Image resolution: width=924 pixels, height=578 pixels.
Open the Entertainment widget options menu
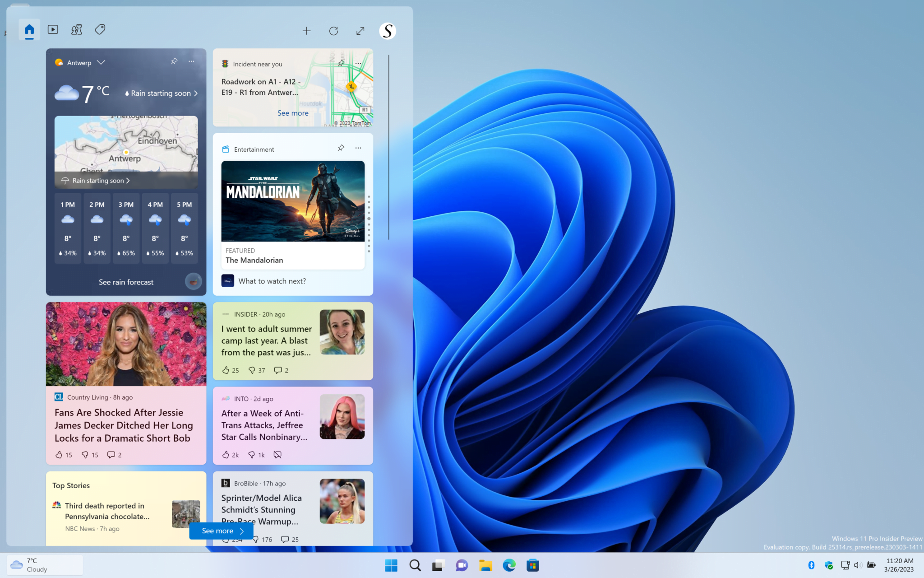click(x=358, y=148)
